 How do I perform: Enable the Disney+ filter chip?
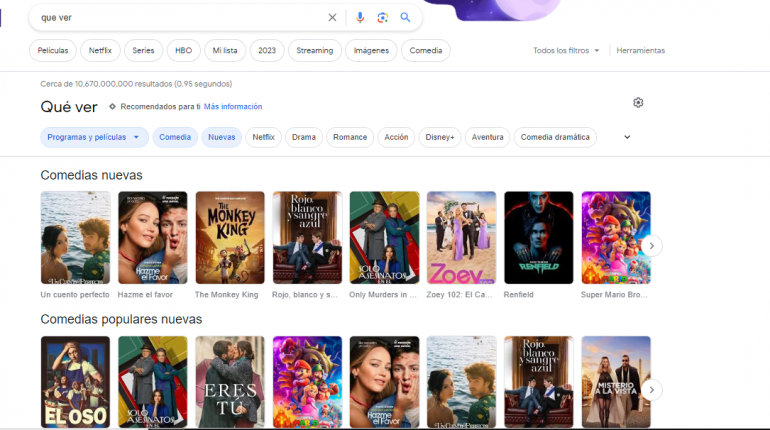pyautogui.click(x=439, y=137)
